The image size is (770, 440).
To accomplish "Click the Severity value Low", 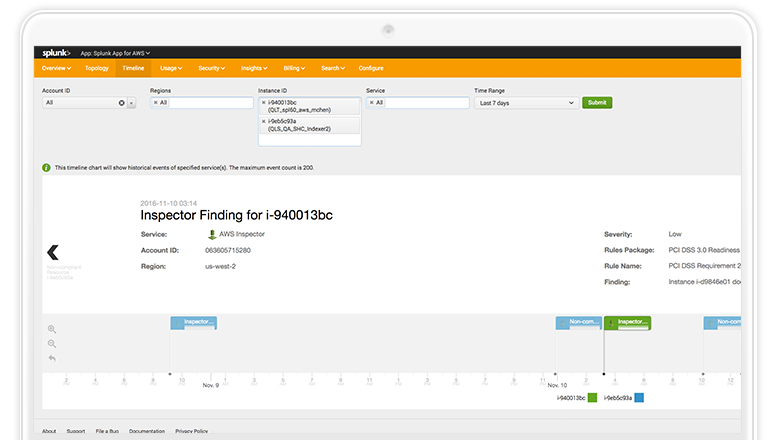I will point(675,234).
